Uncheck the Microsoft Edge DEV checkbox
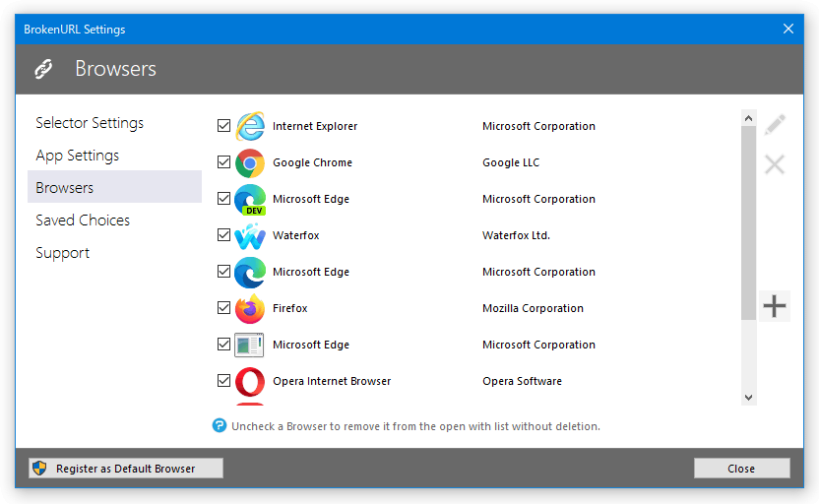The width and height of the screenshot is (819, 504). pyautogui.click(x=224, y=199)
